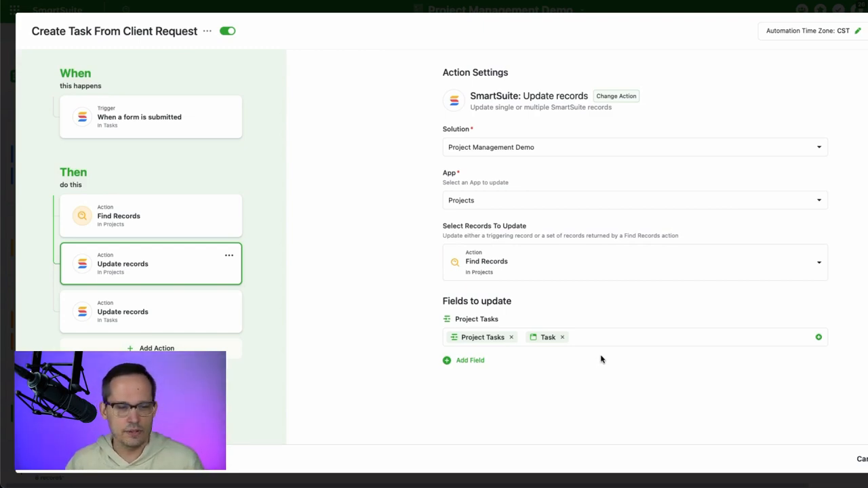Edit automation time zone with pencil icon
This screenshot has width=868, height=488.
(x=858, y=30)
